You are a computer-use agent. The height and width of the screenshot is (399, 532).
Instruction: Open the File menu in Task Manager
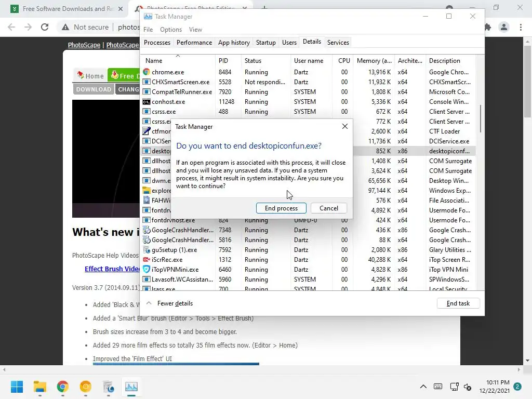pos(148,30)
